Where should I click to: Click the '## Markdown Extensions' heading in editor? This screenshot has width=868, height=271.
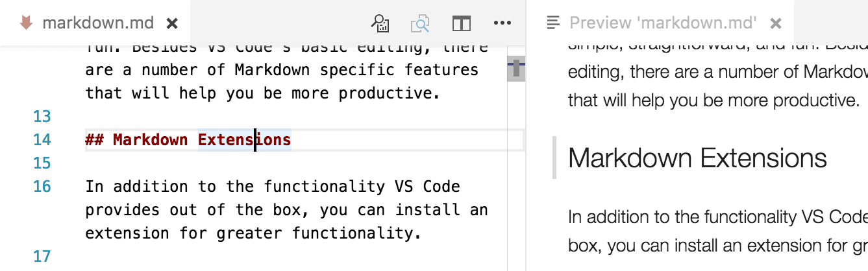pyautogui.click(x=188, y=140)
